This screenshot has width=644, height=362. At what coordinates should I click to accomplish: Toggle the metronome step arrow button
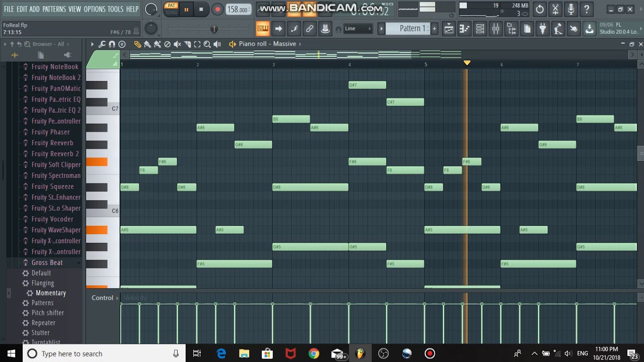click(x=278, y=29)
